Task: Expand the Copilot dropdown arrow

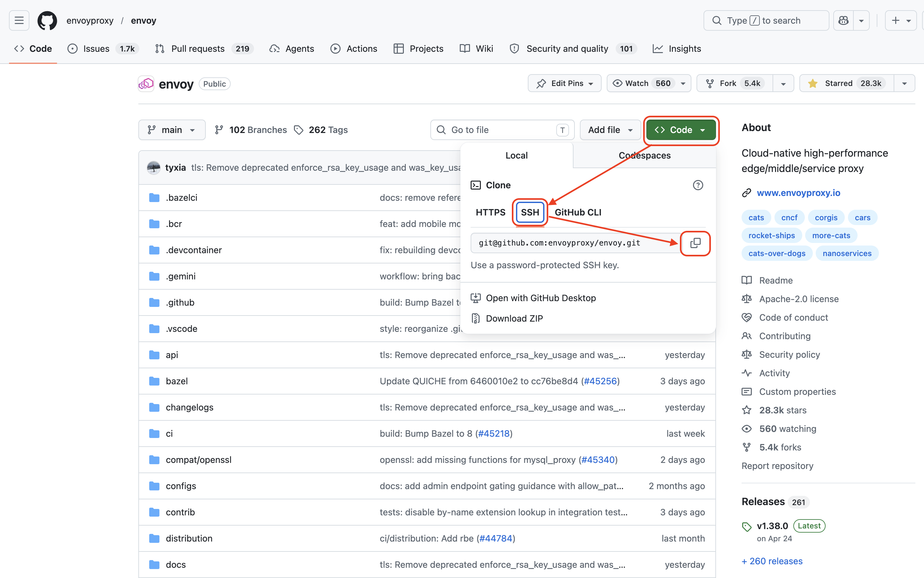Action: [861, 21]
